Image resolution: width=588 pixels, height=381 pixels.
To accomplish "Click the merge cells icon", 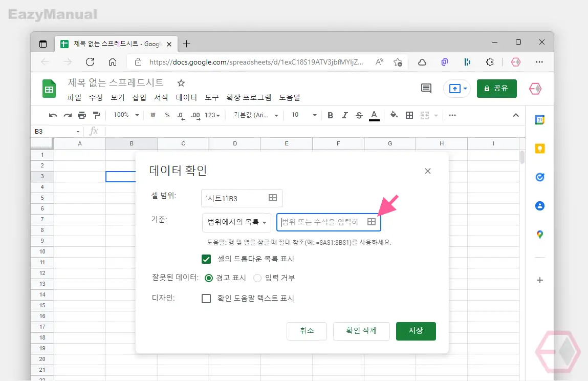I will click(x=425, y=115).
